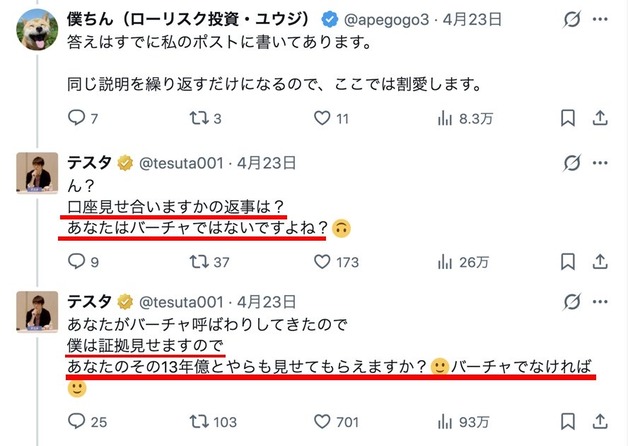View analytics showing 26万 views
Screen dimensions: 640x446
tap(445, 264)
